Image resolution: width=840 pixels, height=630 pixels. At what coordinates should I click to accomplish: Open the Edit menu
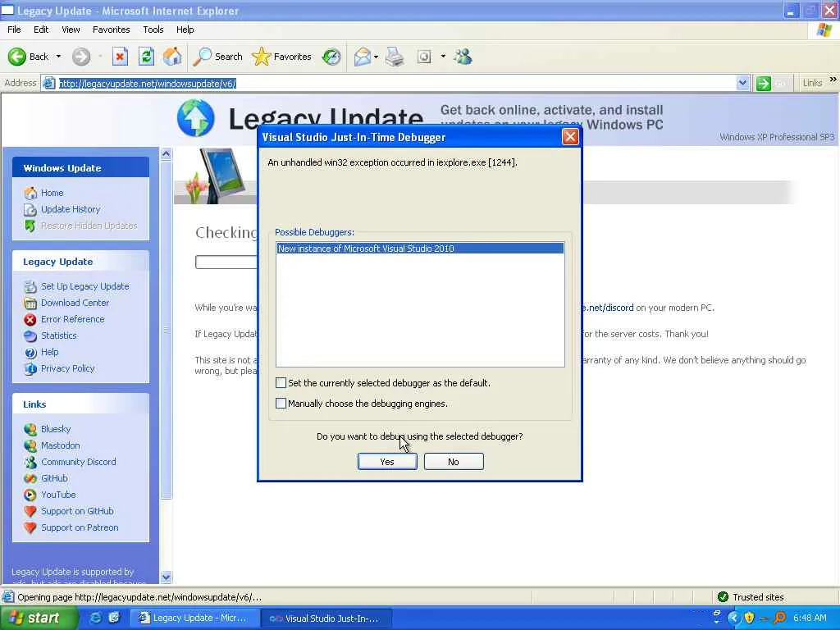click(41, 30)
